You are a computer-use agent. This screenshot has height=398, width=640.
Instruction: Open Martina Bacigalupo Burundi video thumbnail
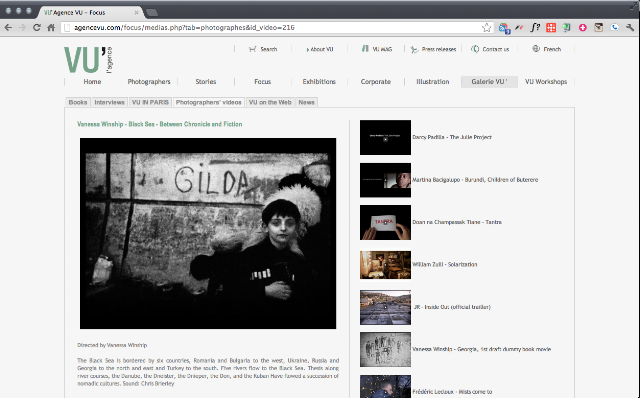[x=385, y=180]
